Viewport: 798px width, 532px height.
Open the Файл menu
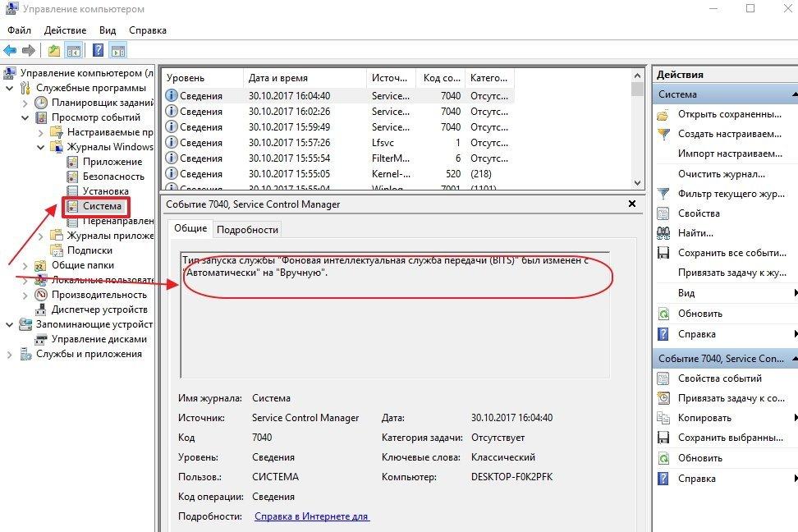coord(20,30)
